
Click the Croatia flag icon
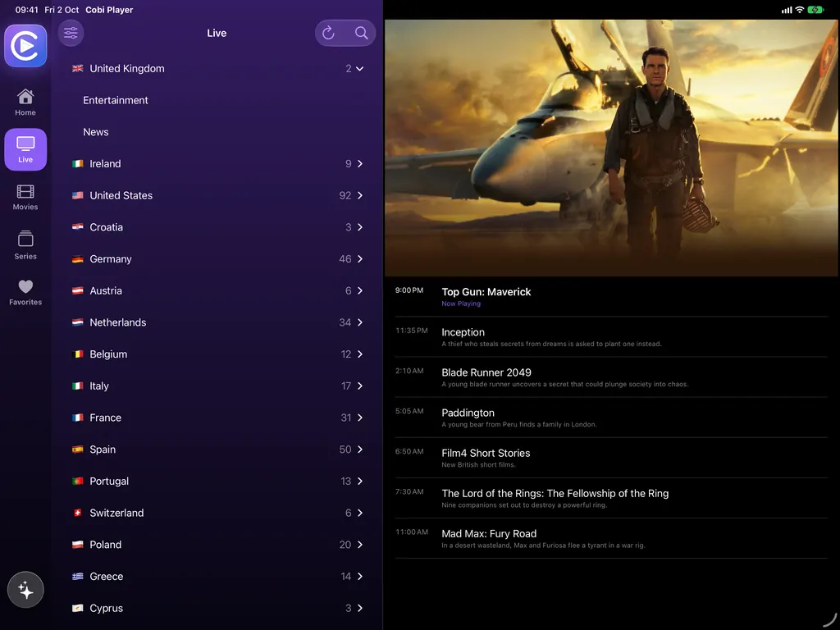pos(78,227)
